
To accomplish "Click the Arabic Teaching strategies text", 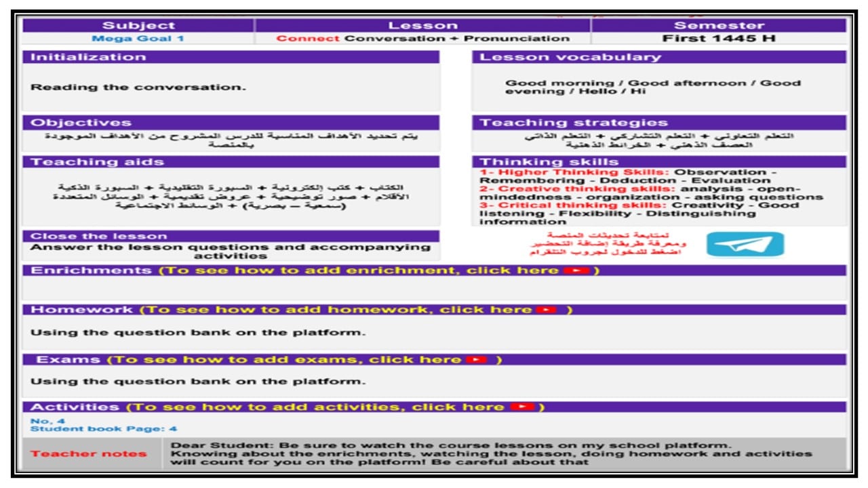I will point(659,140).
